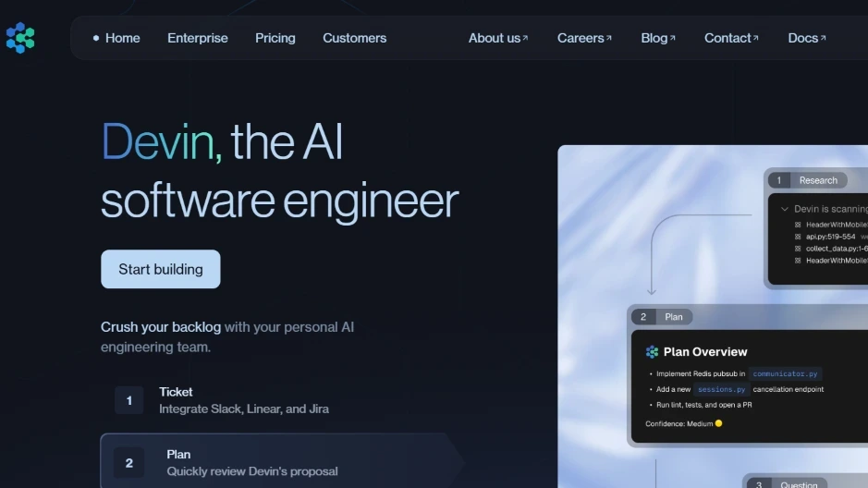Image resolution: width=868 pixels, height=488 pixels.
Task: Open the Home nav item
Action: (122, 38)
